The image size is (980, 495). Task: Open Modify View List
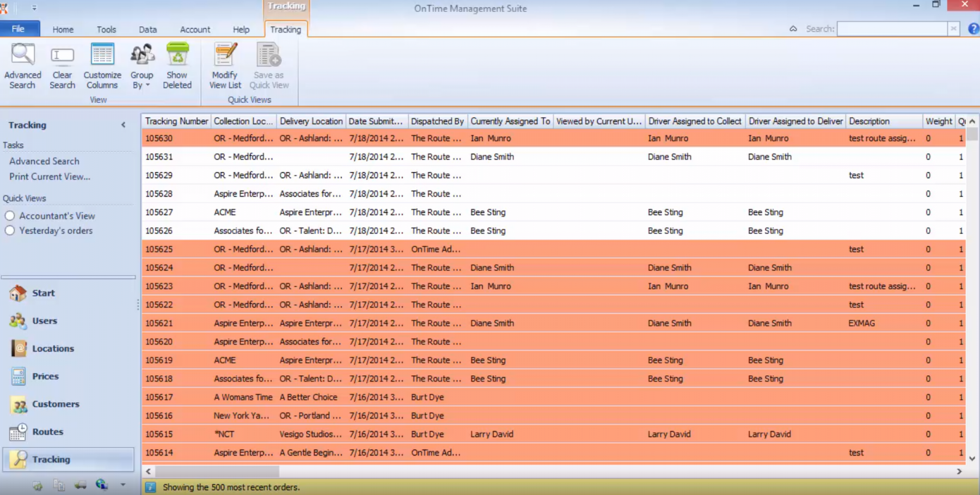pos(225,66)
